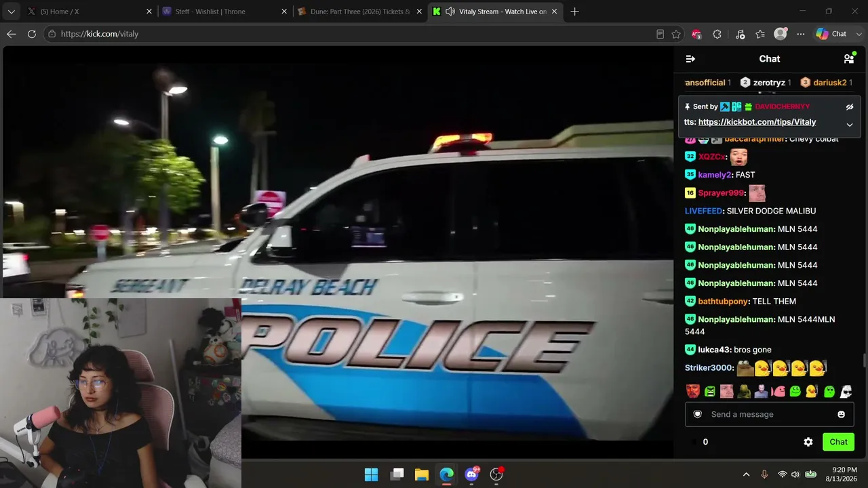Select the bearded man quick emote
The image size is (868, 488).
pos(761,391)
